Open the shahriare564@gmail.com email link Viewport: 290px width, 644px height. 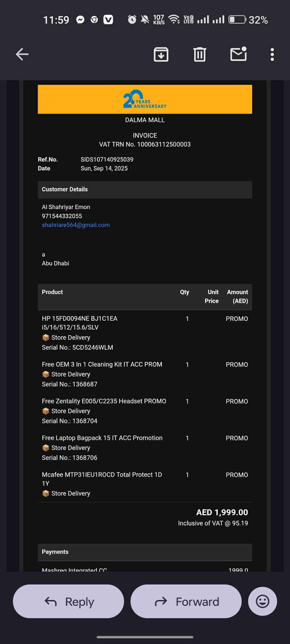coord(76,225)
